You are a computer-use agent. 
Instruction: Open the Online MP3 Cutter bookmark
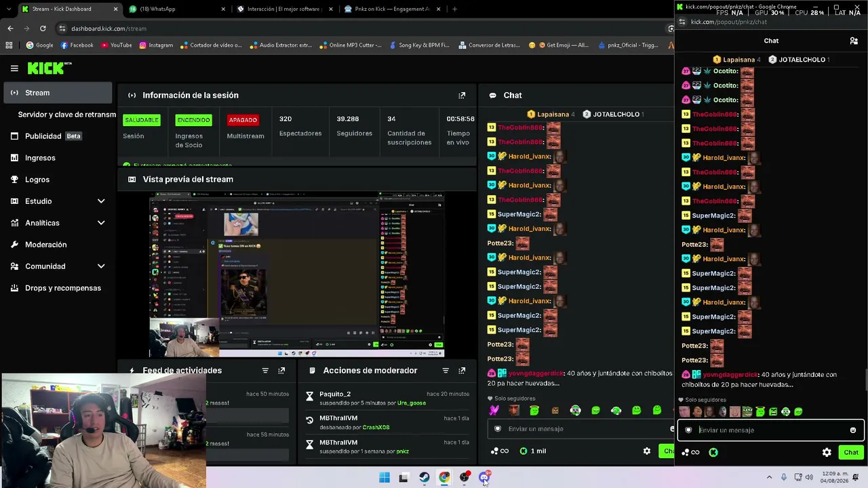point(351,45)
